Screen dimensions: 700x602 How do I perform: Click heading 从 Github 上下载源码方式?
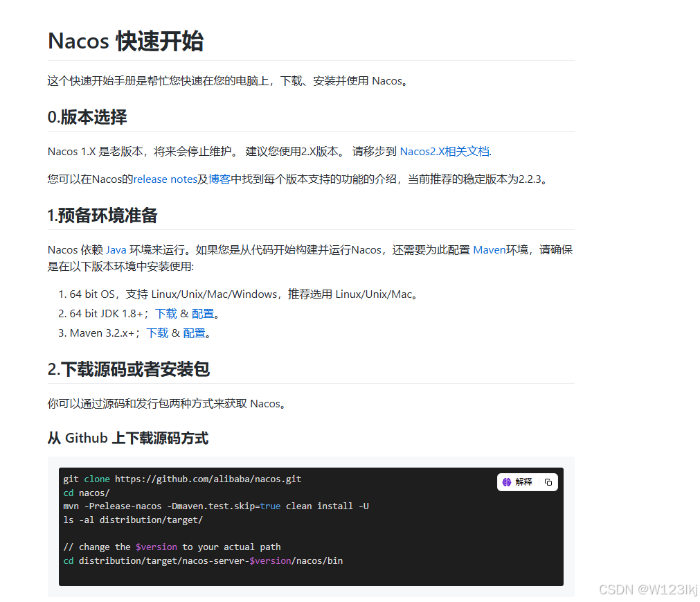127,438
